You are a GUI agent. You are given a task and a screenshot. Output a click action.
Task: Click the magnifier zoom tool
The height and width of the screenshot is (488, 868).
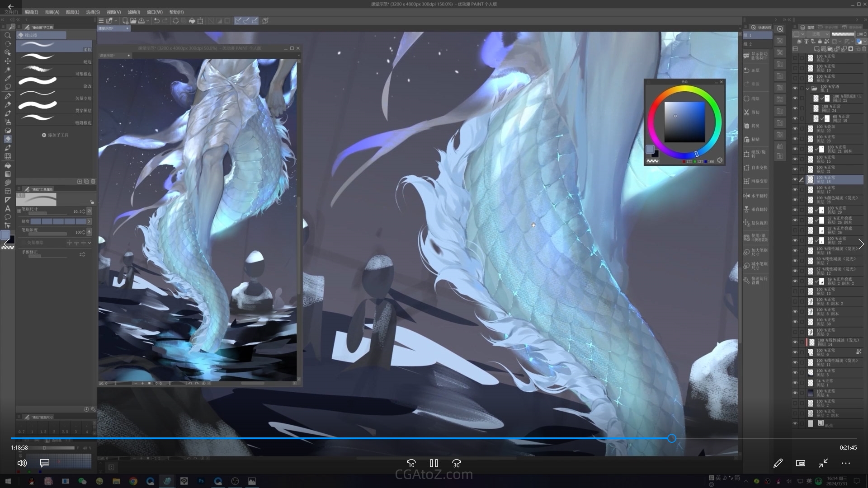8,35
